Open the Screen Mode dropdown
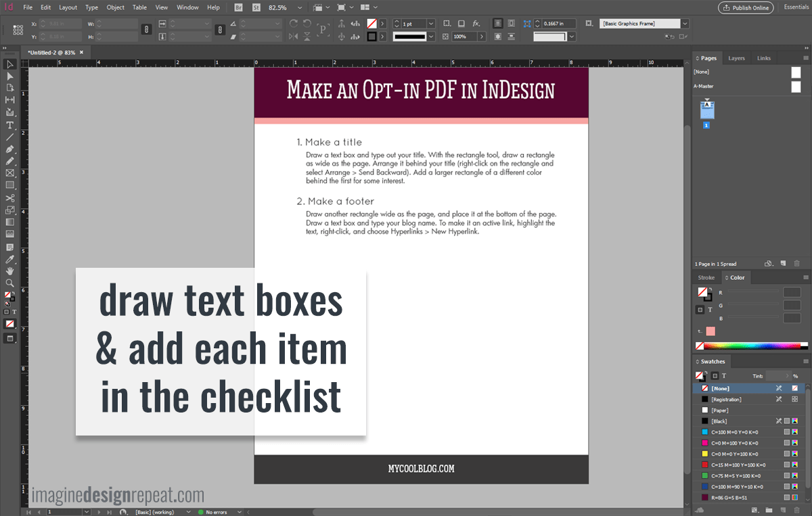The height and width of the screenshot is (516, 812). (x=344, y=7)
